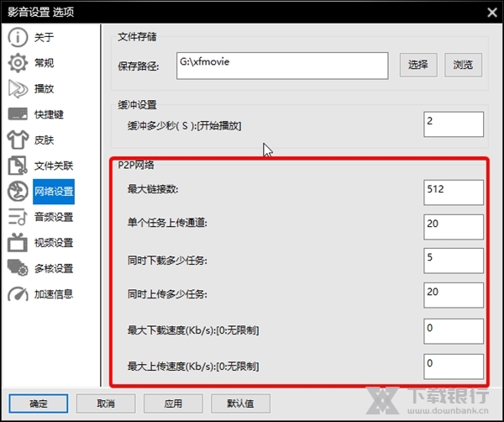Click the 浏览 browse button
Image resolution: width=504 pixels, height=422 pixels.
[463, 65]
